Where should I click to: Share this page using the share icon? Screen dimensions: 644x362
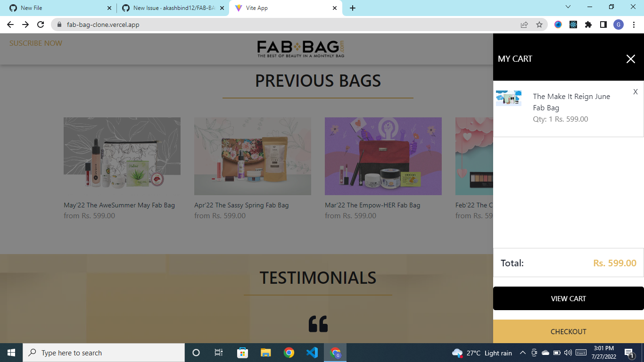524,25
